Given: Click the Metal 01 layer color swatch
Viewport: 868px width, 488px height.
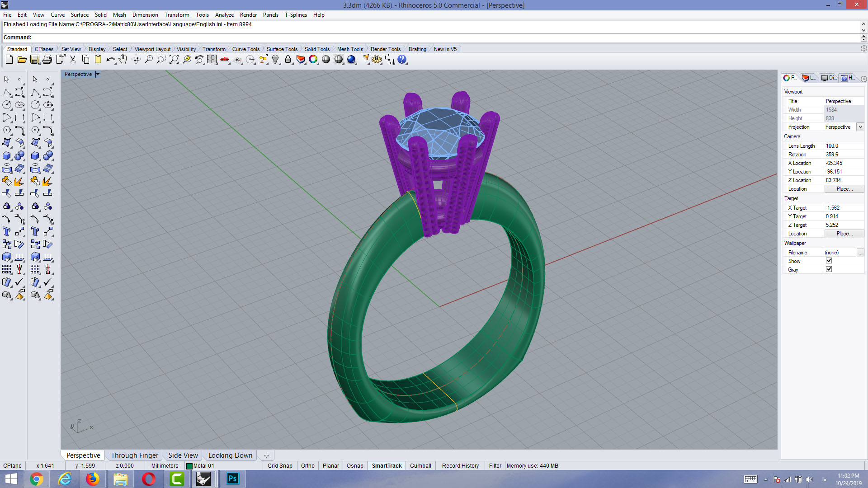Looking at the screenshot, I should coord(189,466).
